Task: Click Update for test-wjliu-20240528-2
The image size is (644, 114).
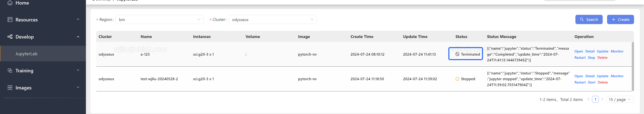Action: (x=603, y=76)
